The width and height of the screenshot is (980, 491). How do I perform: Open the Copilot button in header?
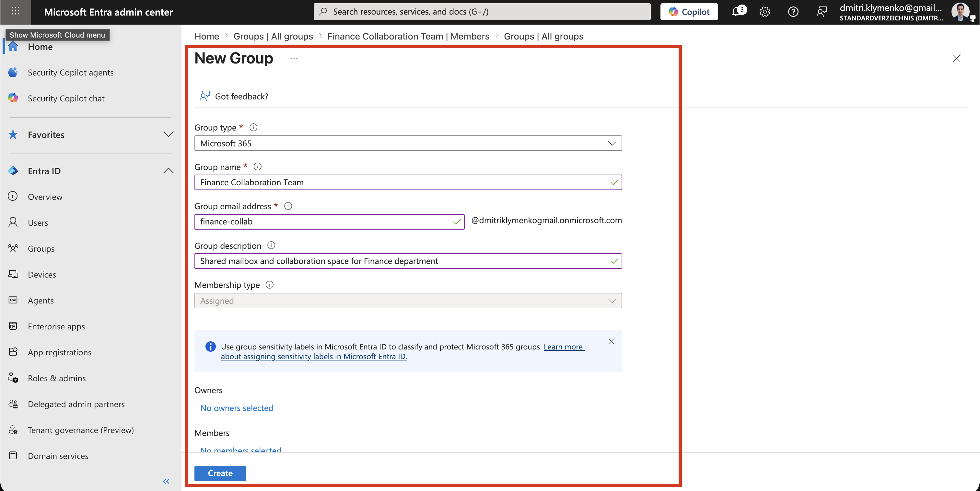click(x=689, y=12)
